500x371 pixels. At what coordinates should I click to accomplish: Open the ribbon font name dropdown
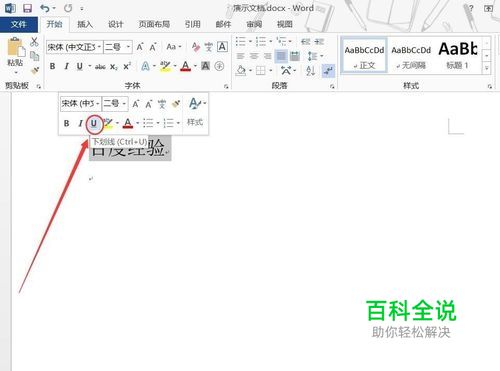click(x=99, y=47)
